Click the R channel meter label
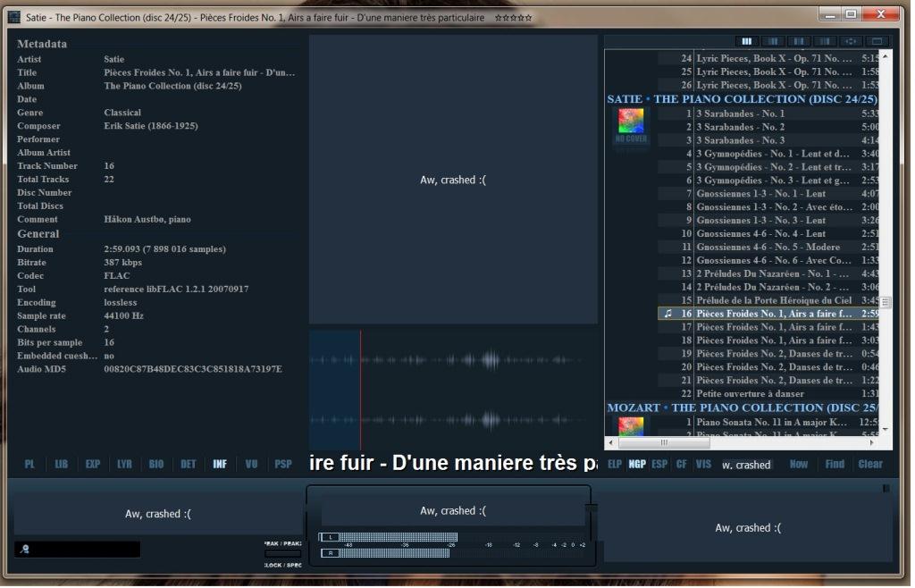Image resolution: width=915 pixels, height=588 pixels. tap(328, 553)
